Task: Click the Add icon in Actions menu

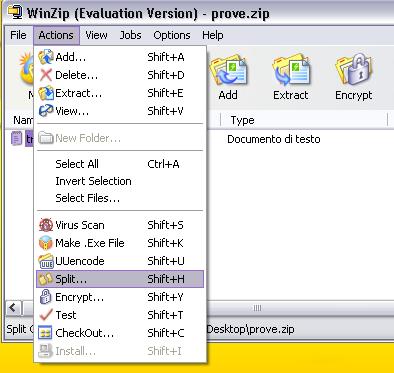Action: [x=46, y=57]
